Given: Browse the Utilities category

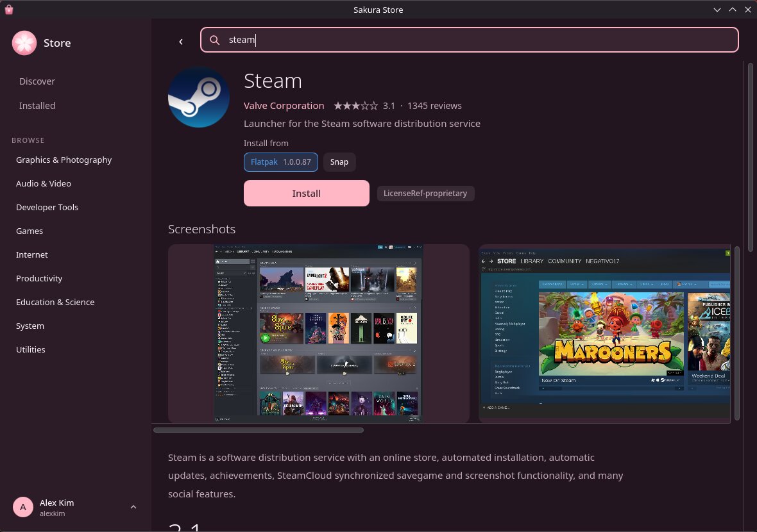Looking at the screenshot, I should point(30,350).
